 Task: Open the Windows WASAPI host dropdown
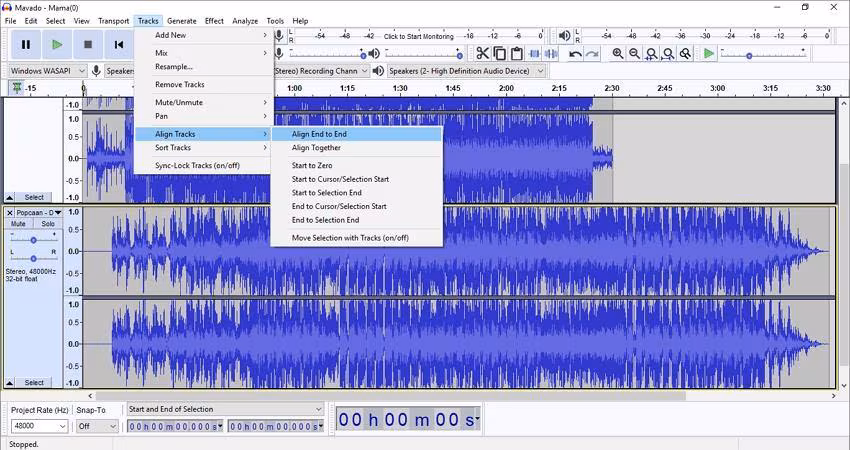point(48,71)
